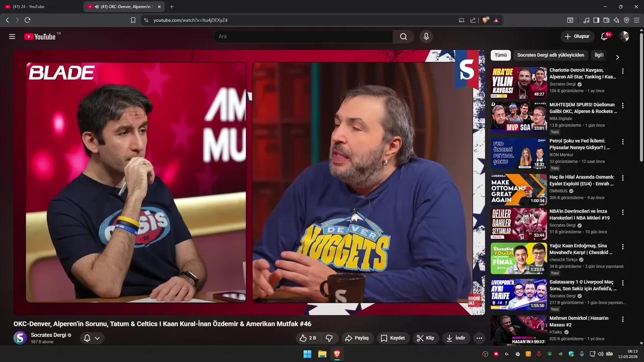The image size is (644, 362).
Task: Open the Oluştur create button
Action: (x=577, y=36)
